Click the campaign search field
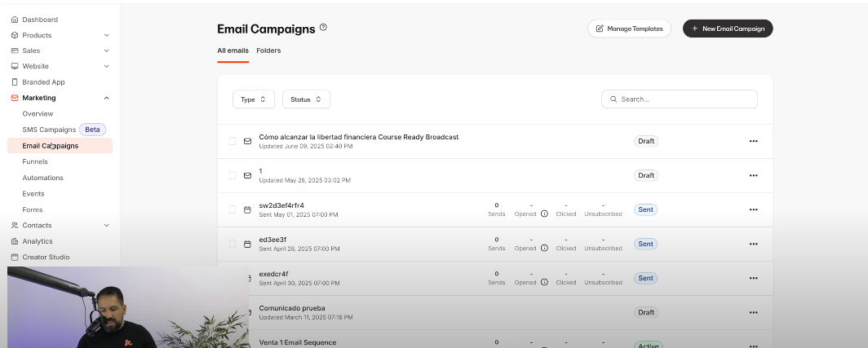This screenshot has height=348, width=868. [x=685, y=99]
